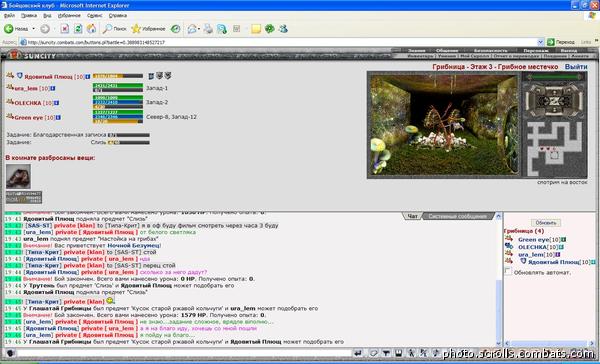Screen dimensions: 600x364
Task: Click in the chat message input field
Action: [x=184, y=353]
